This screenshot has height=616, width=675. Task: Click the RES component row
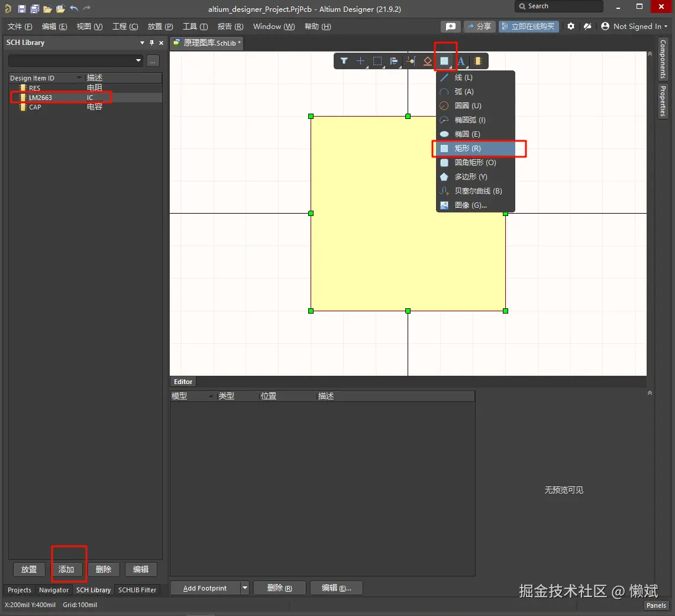tap(85, 88)
